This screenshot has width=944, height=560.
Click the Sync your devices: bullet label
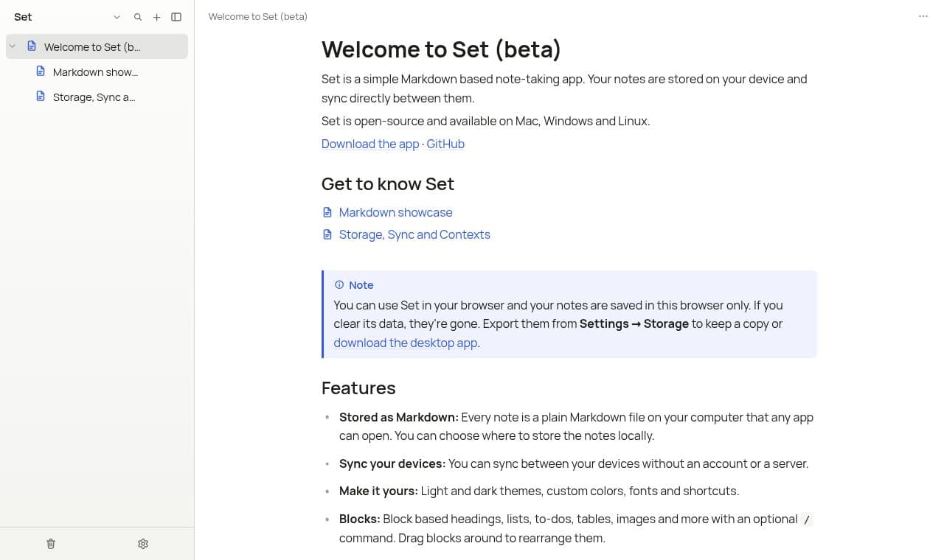point(392,463)
